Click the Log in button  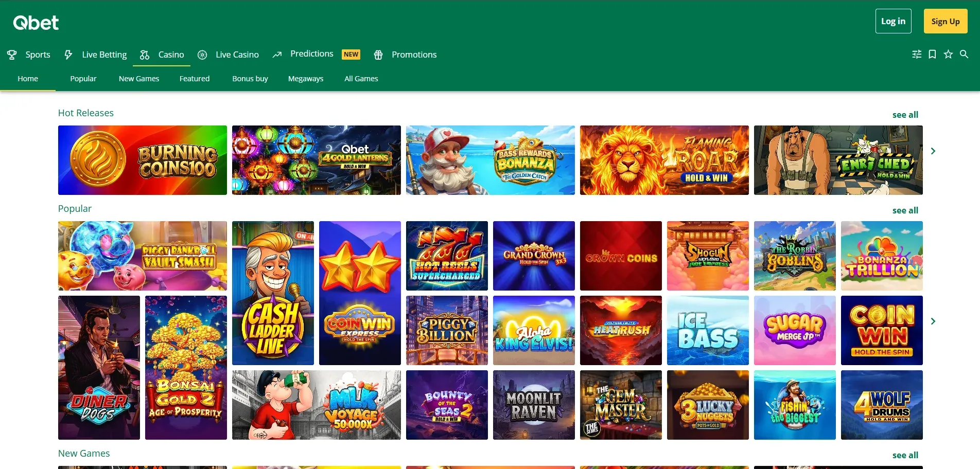click(894, 21)
